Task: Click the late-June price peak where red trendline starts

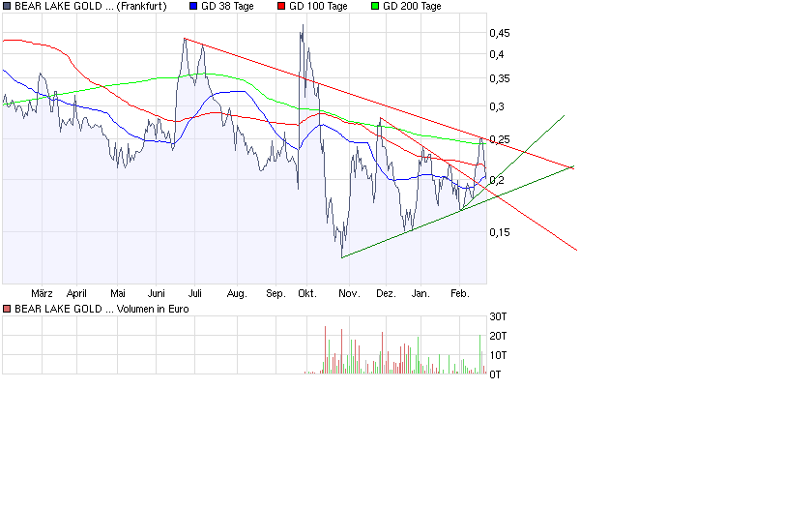Action: (185, 39)
